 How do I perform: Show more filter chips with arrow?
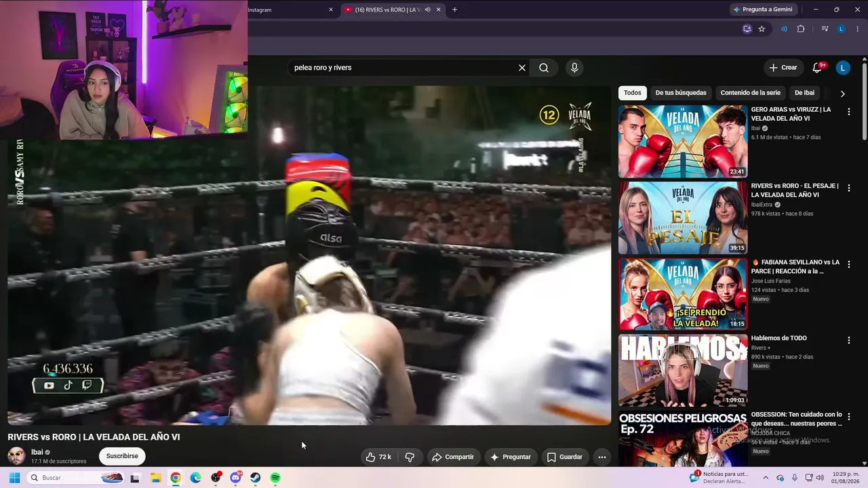pos(842,94)
